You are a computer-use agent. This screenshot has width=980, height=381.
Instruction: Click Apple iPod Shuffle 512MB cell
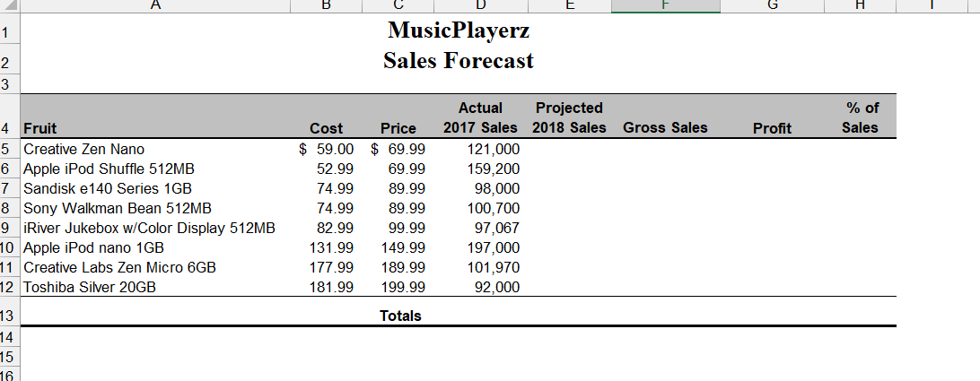(155, 169)
